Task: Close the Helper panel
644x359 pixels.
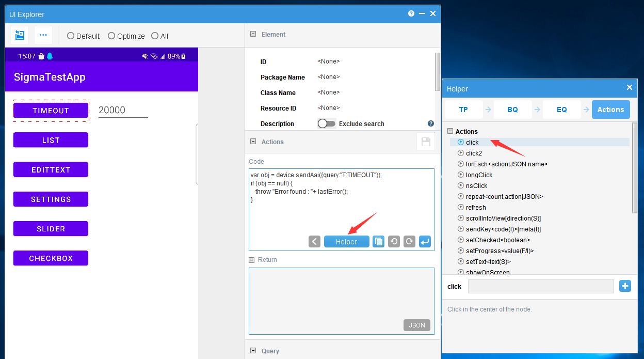Action: [629, 88]
